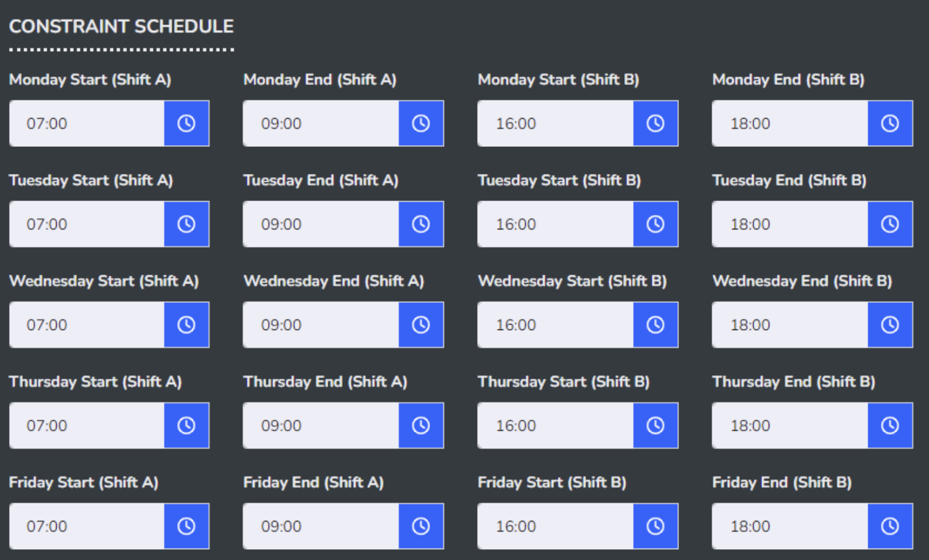
Task: Click clock icon for Thursday End Shift A
Action: (x=421, y=425)
